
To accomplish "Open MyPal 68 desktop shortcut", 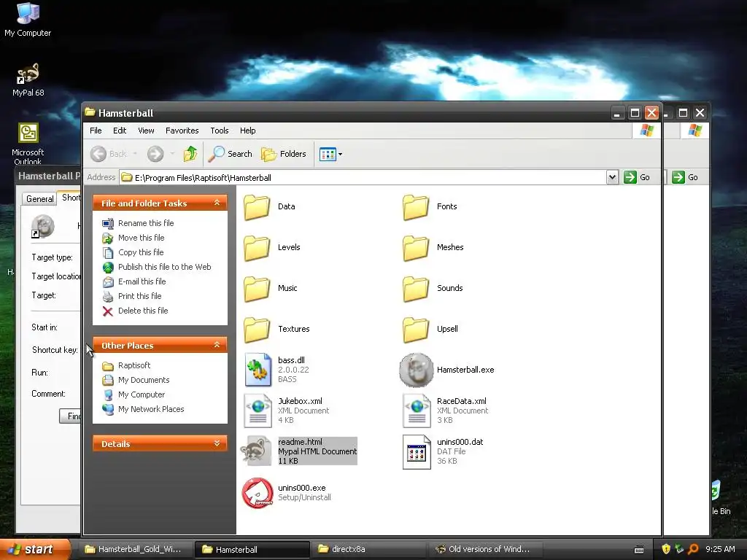I will (28, 79).
